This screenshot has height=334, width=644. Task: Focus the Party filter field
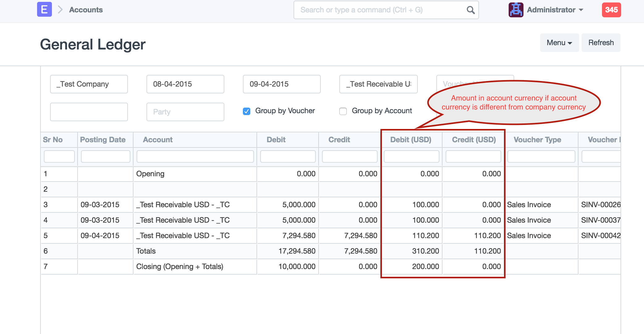[x=185, y=112]
